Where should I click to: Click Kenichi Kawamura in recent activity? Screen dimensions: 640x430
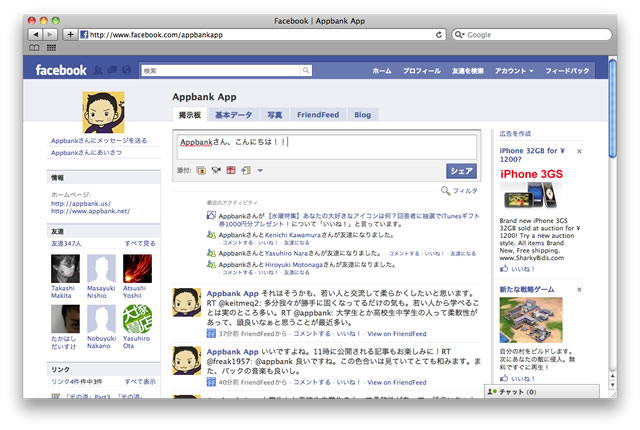pos(293,235)
